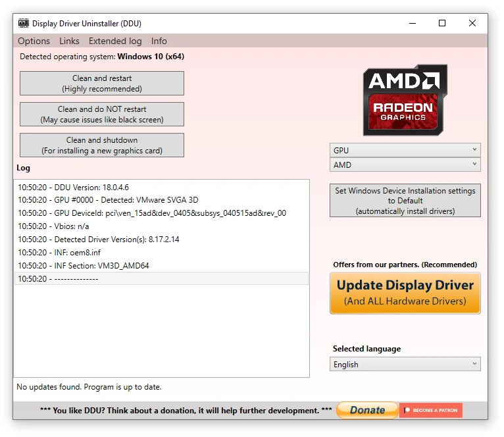Close the DDU window

(x=472, y=24)
